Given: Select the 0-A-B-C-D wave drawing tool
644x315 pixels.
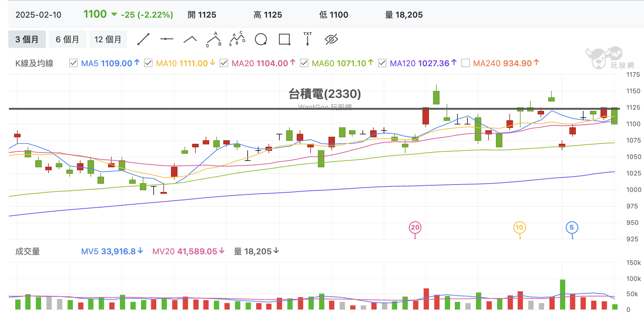Looking at the screenshot, I should 237,39.
